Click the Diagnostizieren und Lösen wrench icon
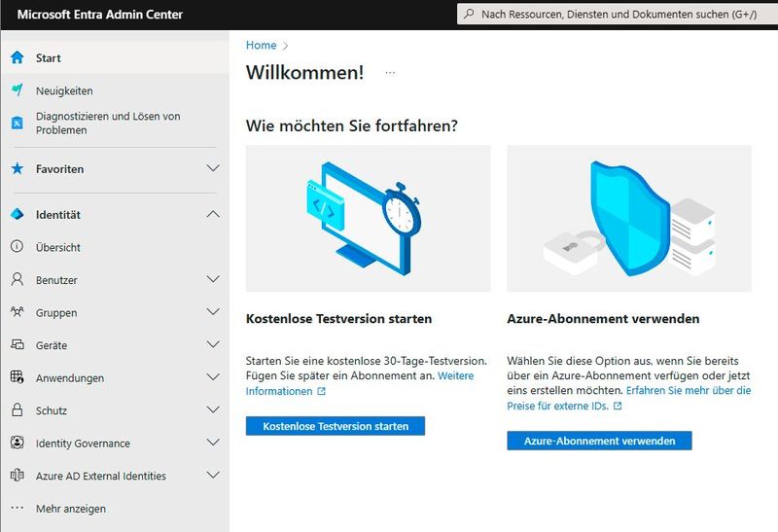This screenshot has width=778, height=532. pos(17,123)
